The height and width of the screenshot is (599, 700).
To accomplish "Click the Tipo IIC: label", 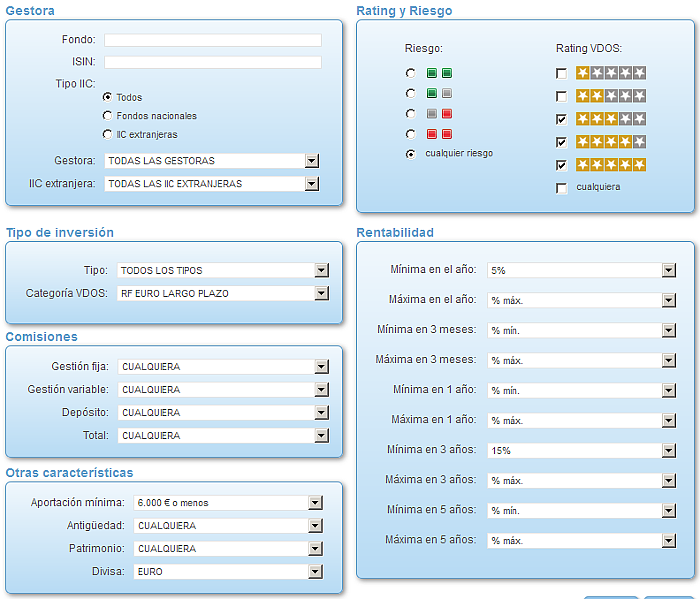I will pyautogui.click(x=75, y=84).
